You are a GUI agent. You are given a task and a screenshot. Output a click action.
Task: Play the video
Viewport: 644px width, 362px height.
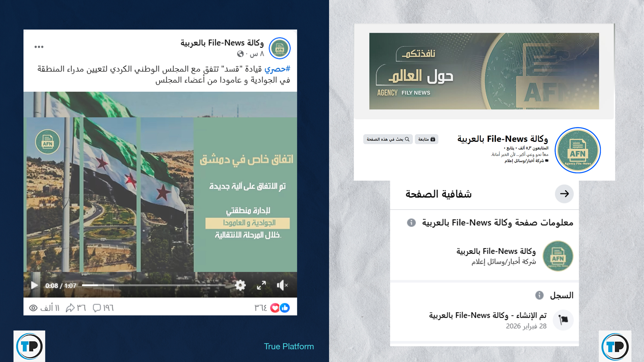coord(34,285)
